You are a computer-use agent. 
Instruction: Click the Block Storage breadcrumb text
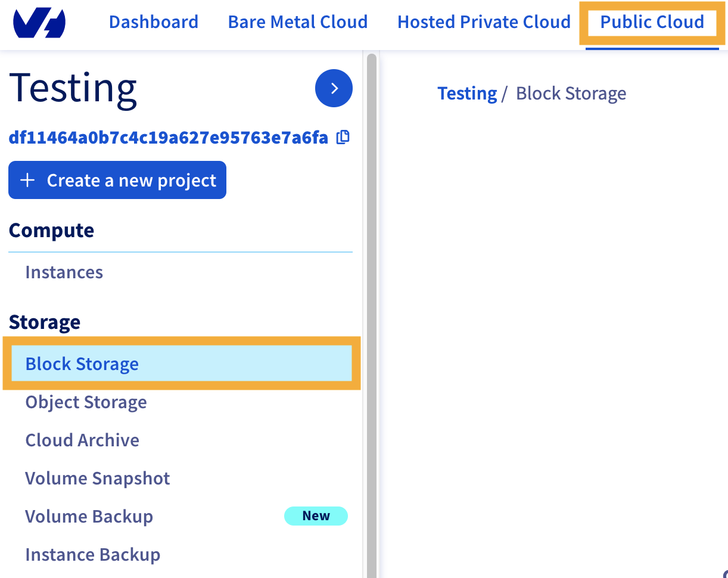pos(571,94)
